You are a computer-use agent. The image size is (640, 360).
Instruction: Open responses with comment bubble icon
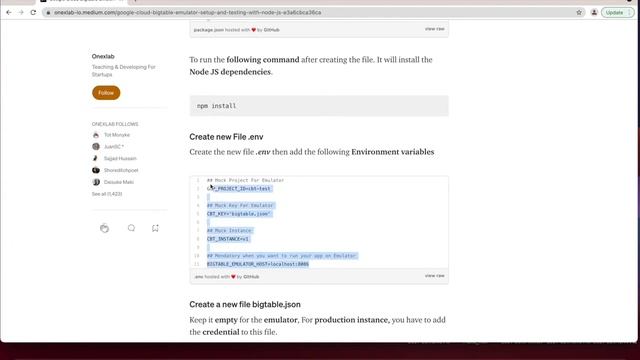tap(131, 228)
